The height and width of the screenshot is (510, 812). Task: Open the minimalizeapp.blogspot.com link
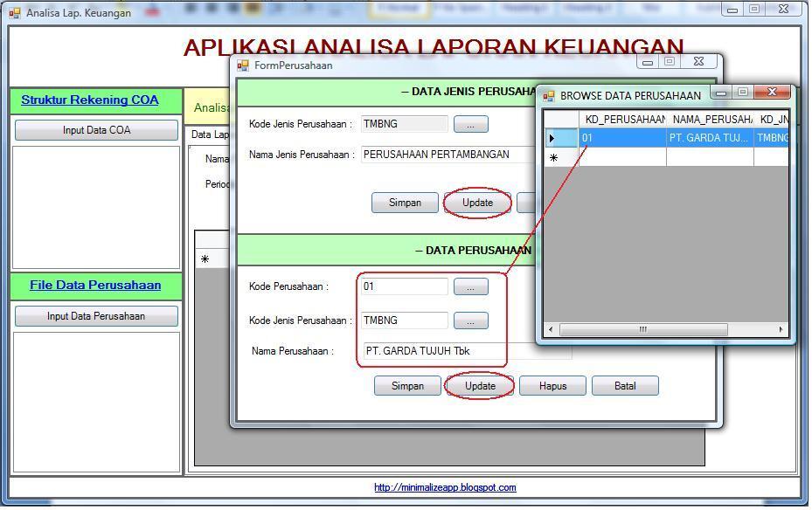445,487
